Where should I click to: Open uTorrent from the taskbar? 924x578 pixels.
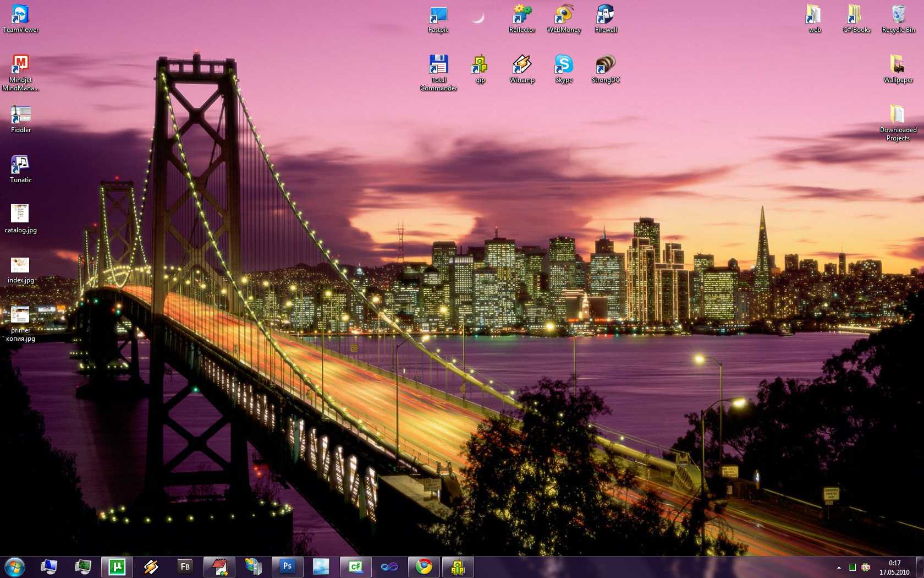[117, 566]
